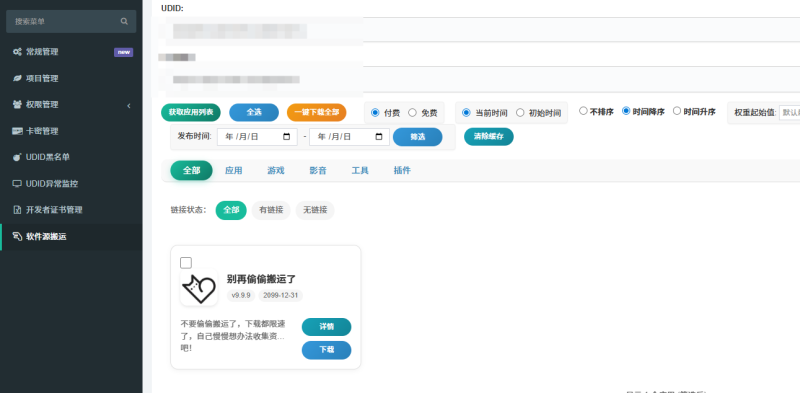Select the 当前时间 radio option

click(466, 113)
